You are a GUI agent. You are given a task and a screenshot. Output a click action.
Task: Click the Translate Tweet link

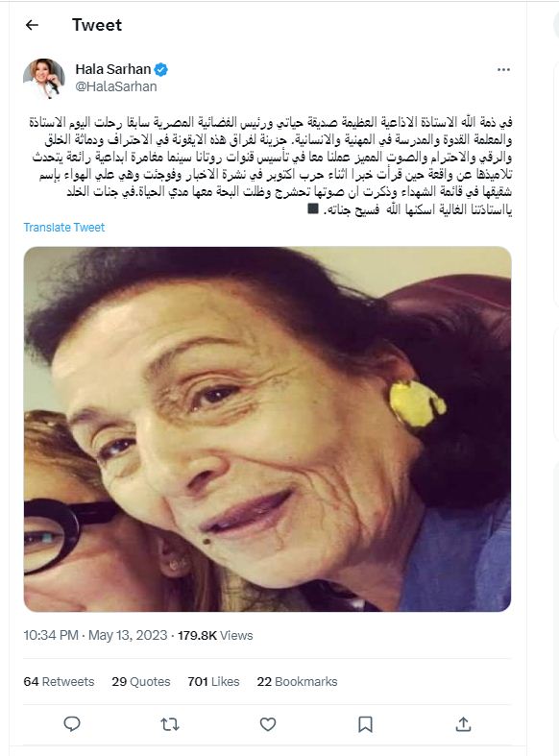click(64, 227)
